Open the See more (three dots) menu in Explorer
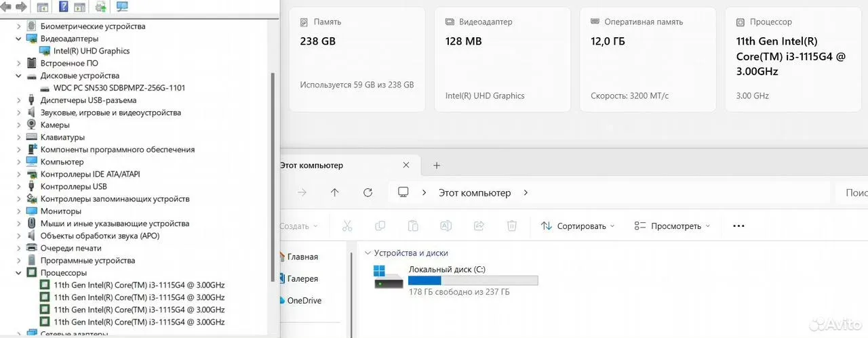 point(738,226)
